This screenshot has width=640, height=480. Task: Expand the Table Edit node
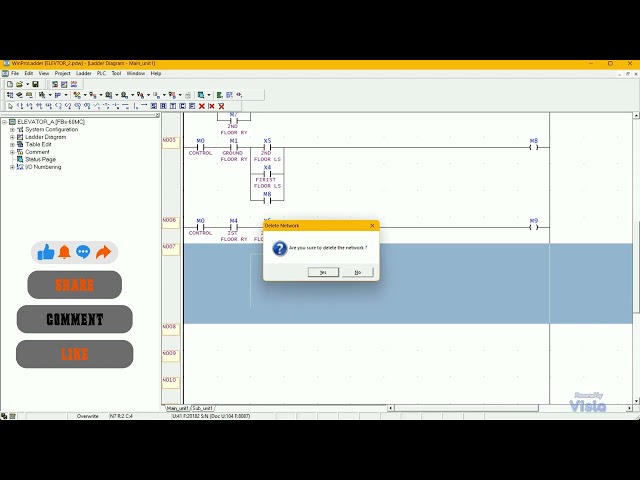[12, 144]
